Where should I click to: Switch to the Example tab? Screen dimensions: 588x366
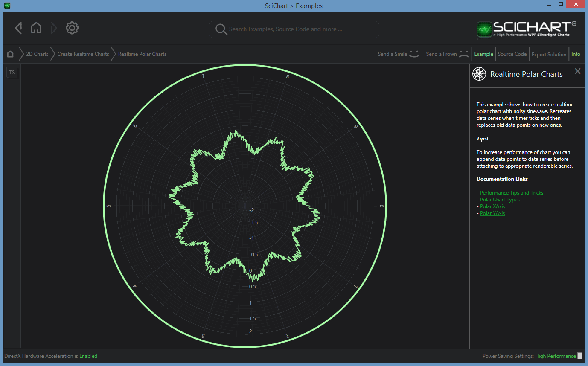coord(483,54)
